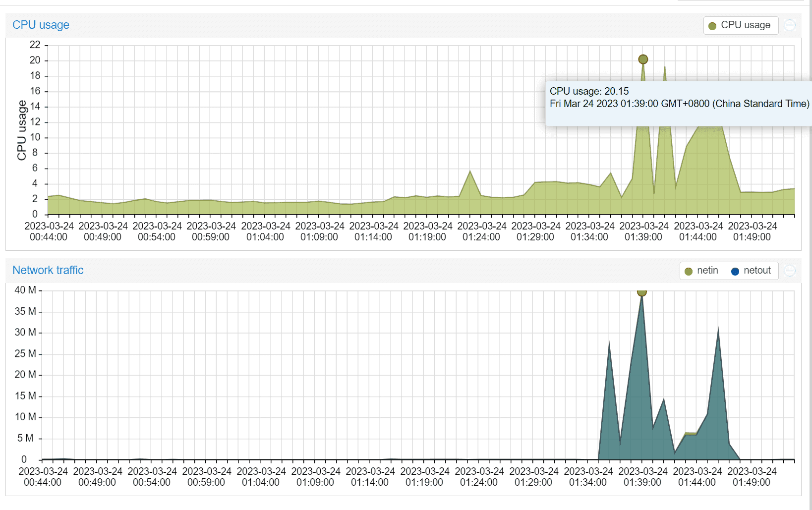Screen dimensions: 812x510
Task: Click the rotated CPU usage y-axis title
Action: (21, 130)
